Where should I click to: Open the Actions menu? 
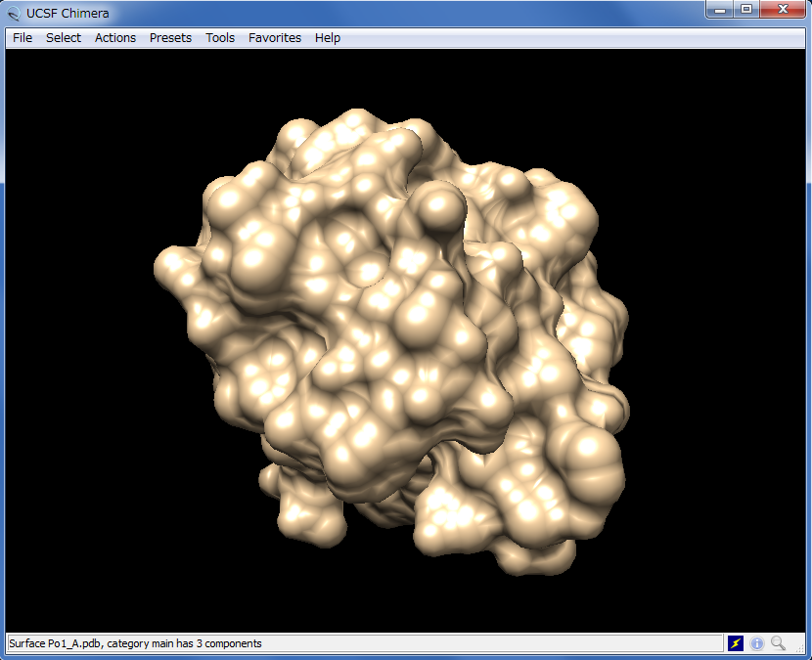115,38
